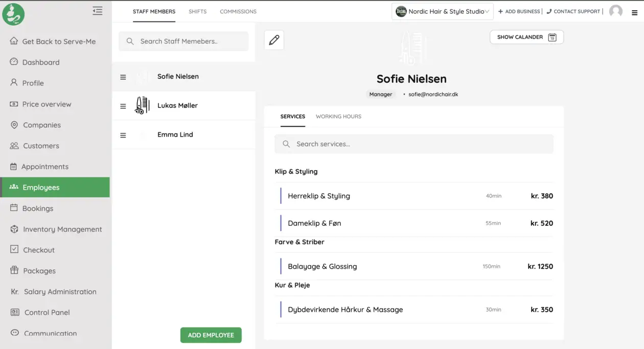Image resolution: width=644 pixels, height=349 pixels.
Task: Click the Companies location pin icon
Action: (14, 125)
